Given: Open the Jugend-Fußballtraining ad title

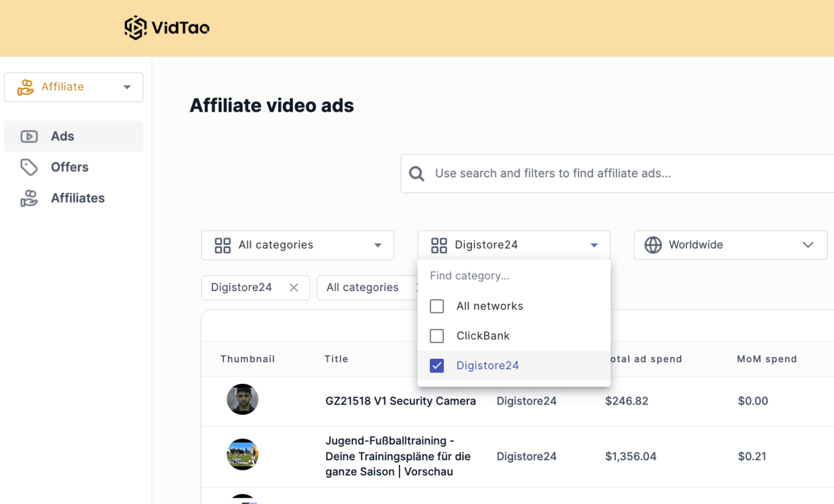Looking at the screenshot, I should [x=398, y=456].
